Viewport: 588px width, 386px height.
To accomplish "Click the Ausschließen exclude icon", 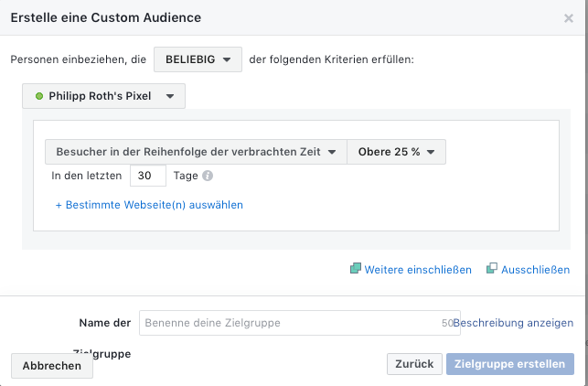I will point(492,268).
